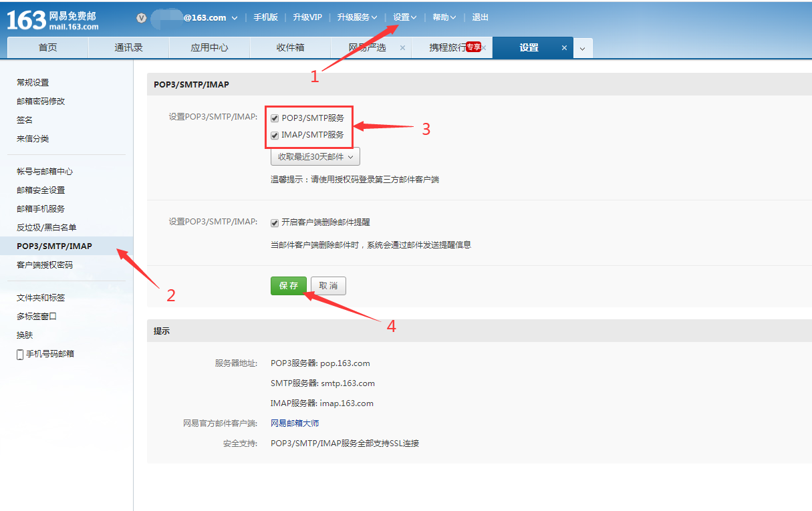
Task: Click the 163 NetEase mail logo
Action: point(52,20)
